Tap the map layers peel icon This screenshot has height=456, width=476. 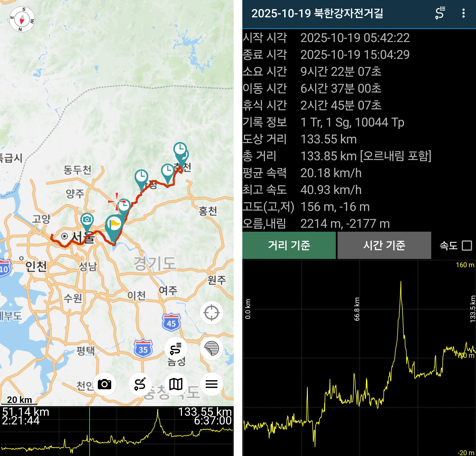coord(211,349)
